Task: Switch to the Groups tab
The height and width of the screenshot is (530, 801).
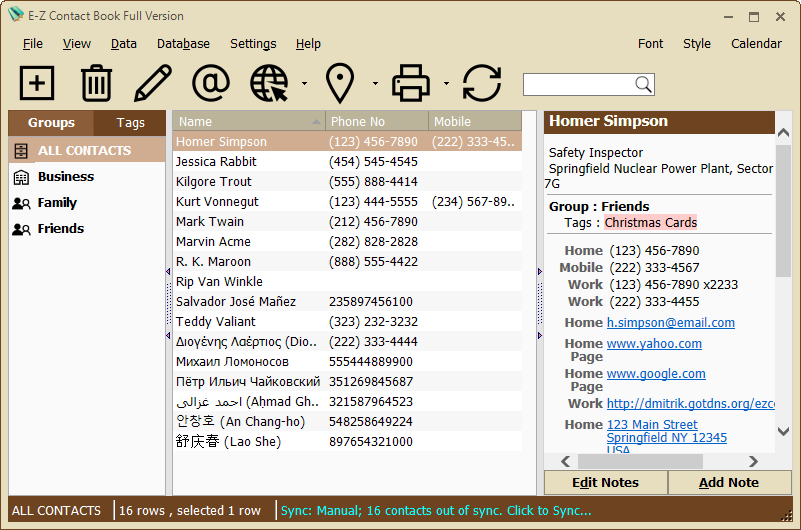Action: (x=51, y=123)
